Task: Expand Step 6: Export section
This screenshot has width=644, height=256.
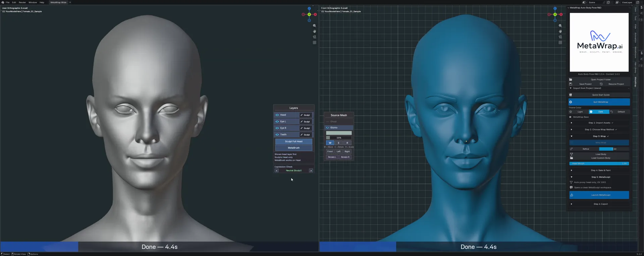Action: (572, 204)
